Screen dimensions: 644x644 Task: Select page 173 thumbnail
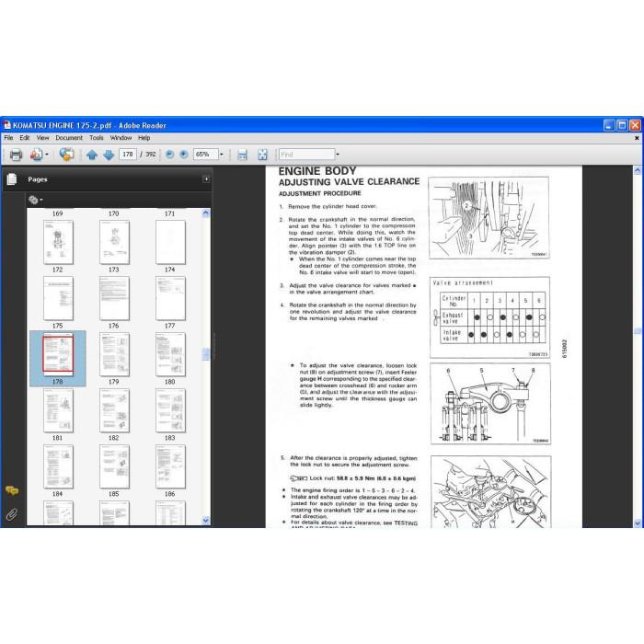pyautogui.click(x=114, y=242)
